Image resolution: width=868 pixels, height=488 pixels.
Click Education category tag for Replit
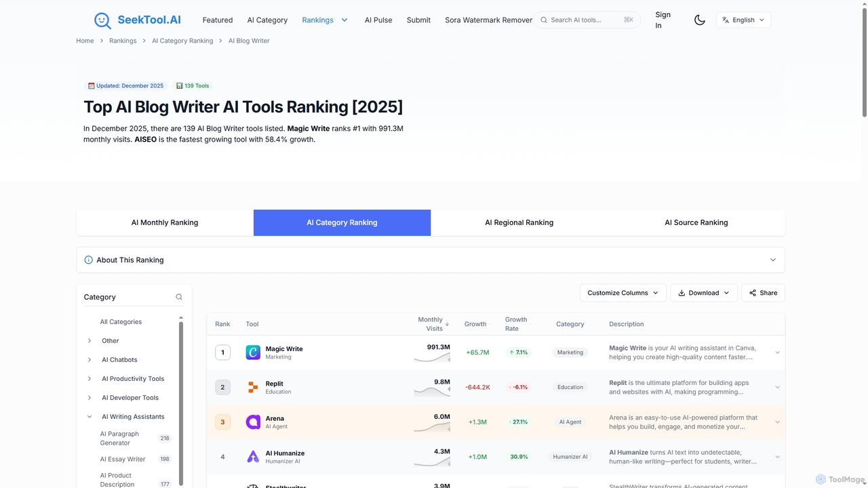[x=570, y=387]
